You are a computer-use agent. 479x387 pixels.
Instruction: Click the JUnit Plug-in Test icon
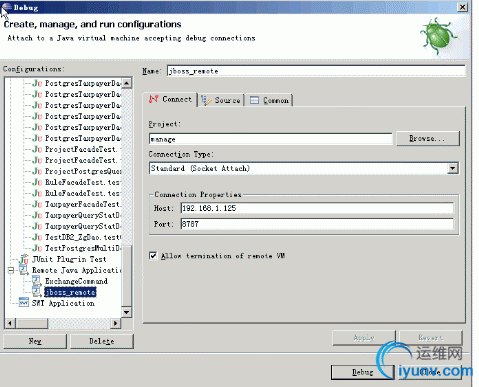click(x=24, y=259)
